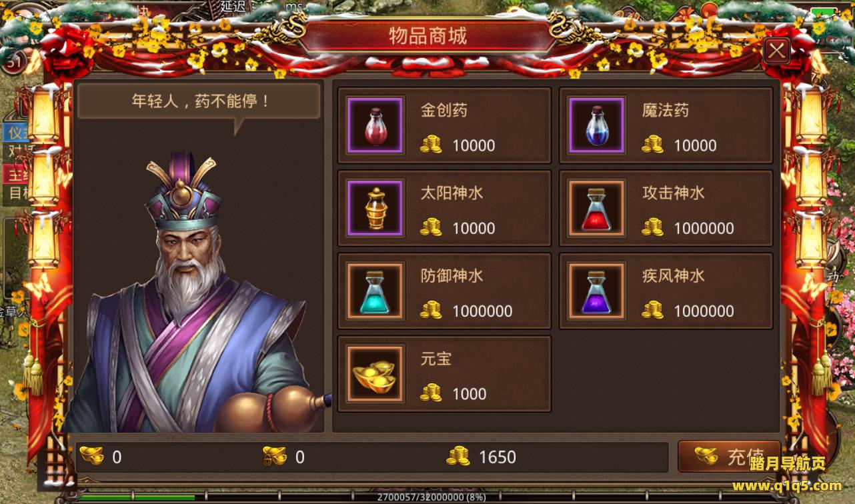The width and height of the screenshot is (855, 504).
Task: Click the experience progress bar at bottom
Action: pos(427,497)
